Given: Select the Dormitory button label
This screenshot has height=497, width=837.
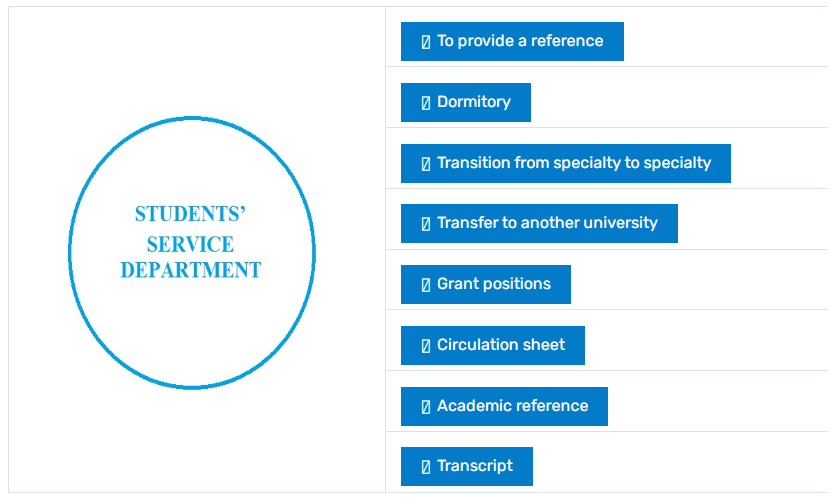Looking at the screenshot, I should [474, 102].
